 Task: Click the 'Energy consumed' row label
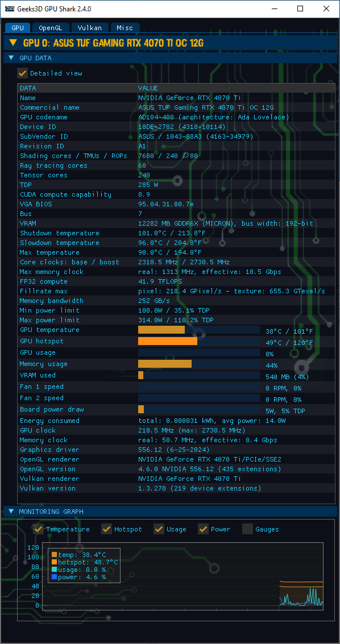(49, 421)
